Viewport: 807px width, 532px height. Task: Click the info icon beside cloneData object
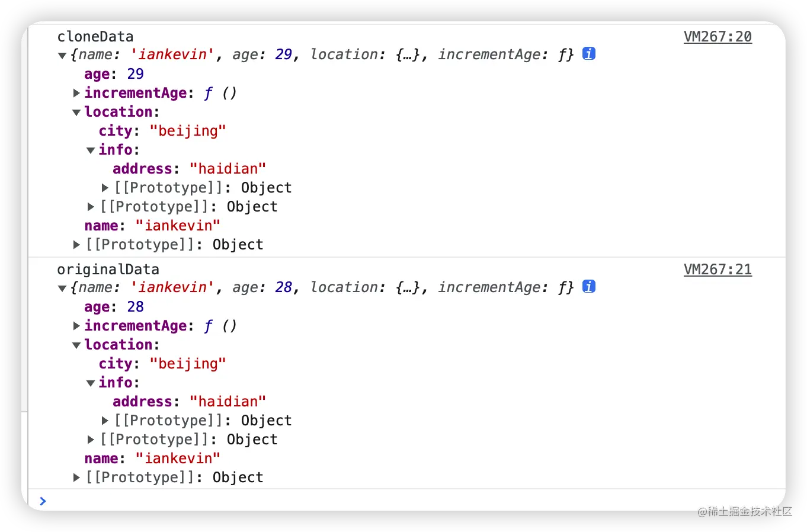pyautogui.click(x=588, y=53)
